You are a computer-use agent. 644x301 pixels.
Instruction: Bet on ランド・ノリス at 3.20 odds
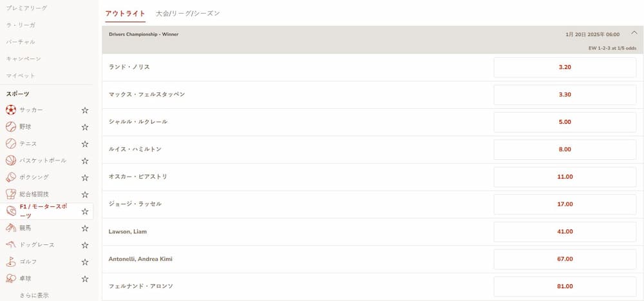(565, 67)
